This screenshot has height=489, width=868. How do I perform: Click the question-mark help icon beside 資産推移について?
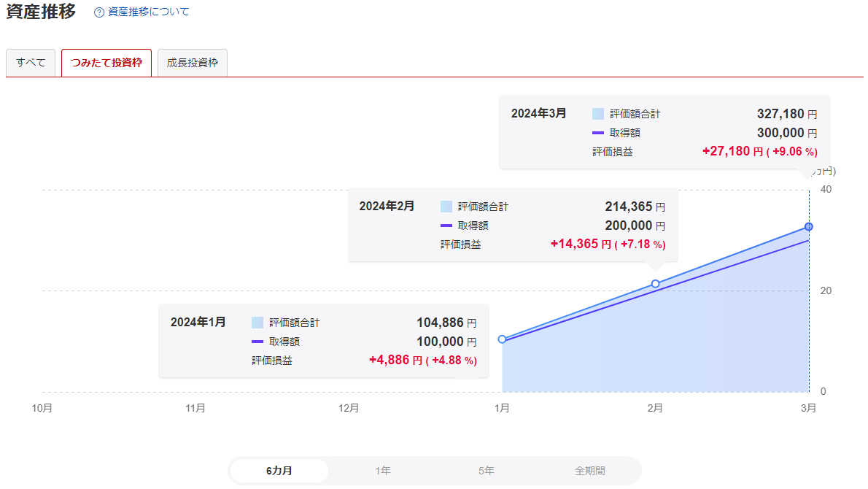(x=99, y=12)
